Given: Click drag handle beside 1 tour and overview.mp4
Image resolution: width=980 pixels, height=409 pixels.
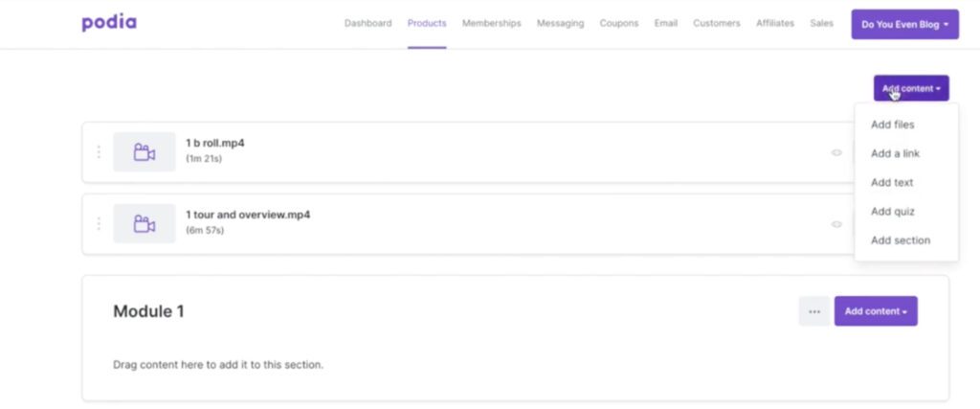Looking at the screenshot, I should (99, 224).
